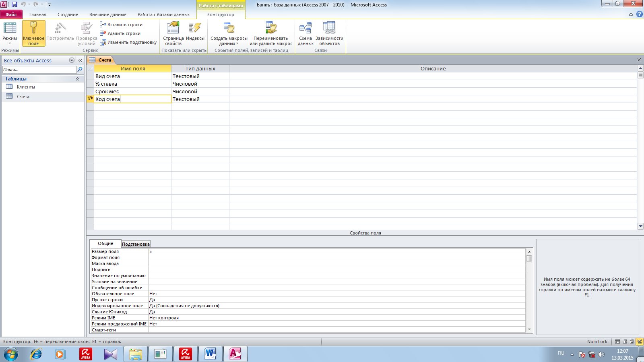Select the Клиенты table

point(43,87)
